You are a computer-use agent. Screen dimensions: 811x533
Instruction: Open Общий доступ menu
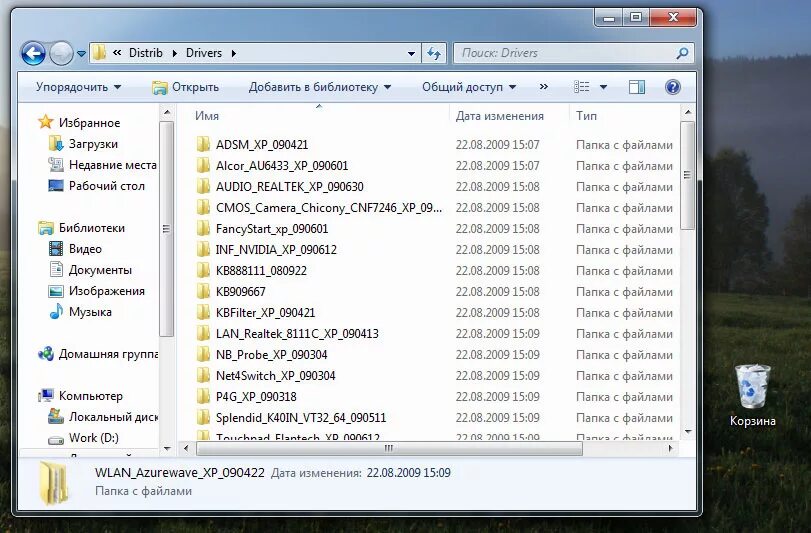469,87
